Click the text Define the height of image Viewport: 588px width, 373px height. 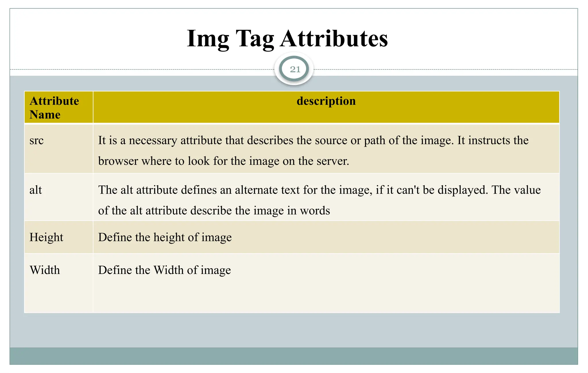click(165, 238)
